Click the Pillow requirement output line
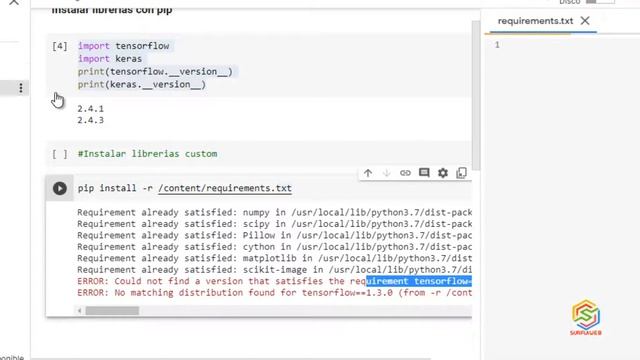 point(274,235)
